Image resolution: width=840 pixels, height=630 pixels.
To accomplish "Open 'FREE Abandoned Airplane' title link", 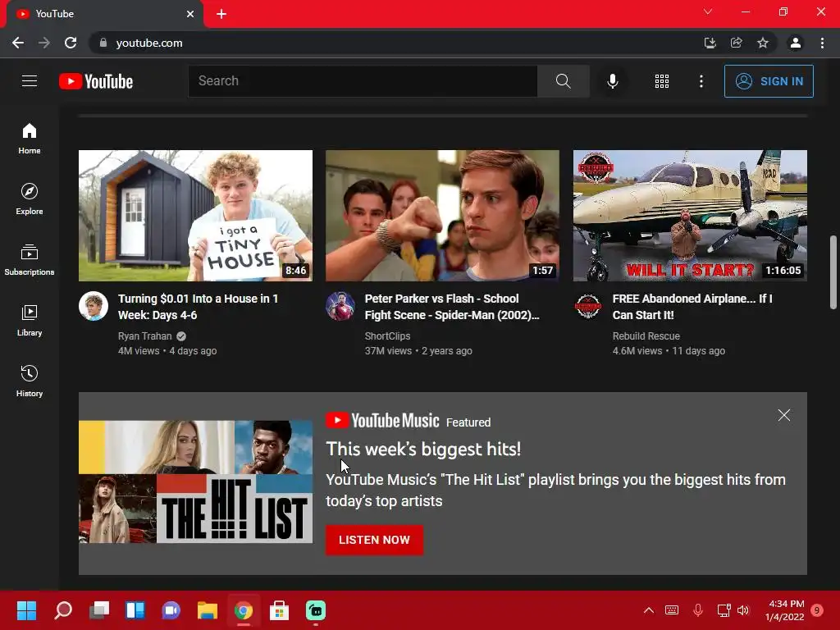I will (x=692, y=307).
